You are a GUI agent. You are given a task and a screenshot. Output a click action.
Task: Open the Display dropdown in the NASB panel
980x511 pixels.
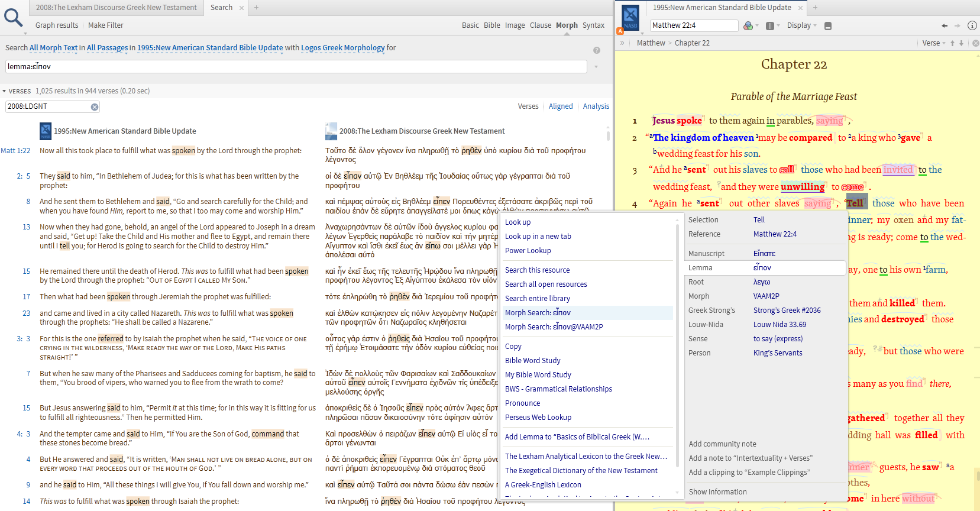coord(801,25)
